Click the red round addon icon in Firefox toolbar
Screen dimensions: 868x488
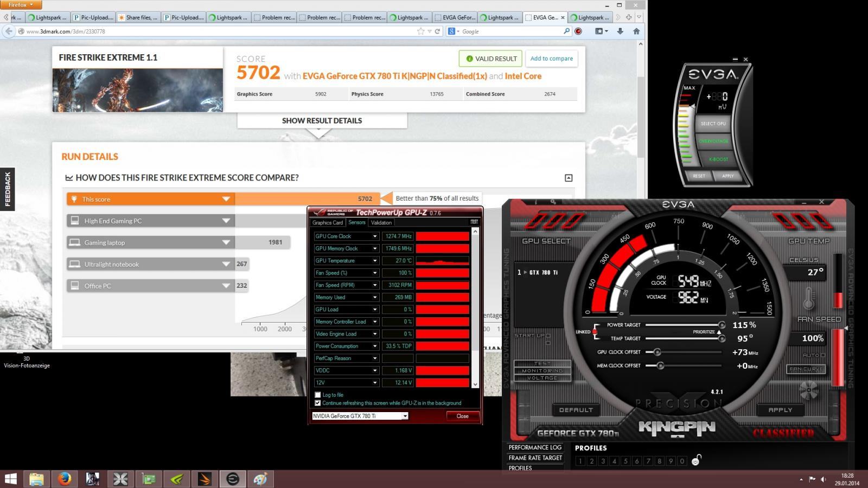(x=578, y=31)
